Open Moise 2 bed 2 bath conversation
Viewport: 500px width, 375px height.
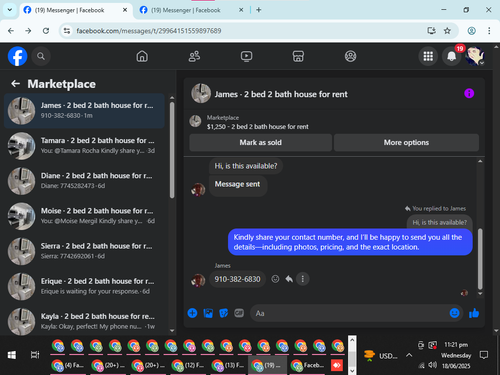(84, 216)
